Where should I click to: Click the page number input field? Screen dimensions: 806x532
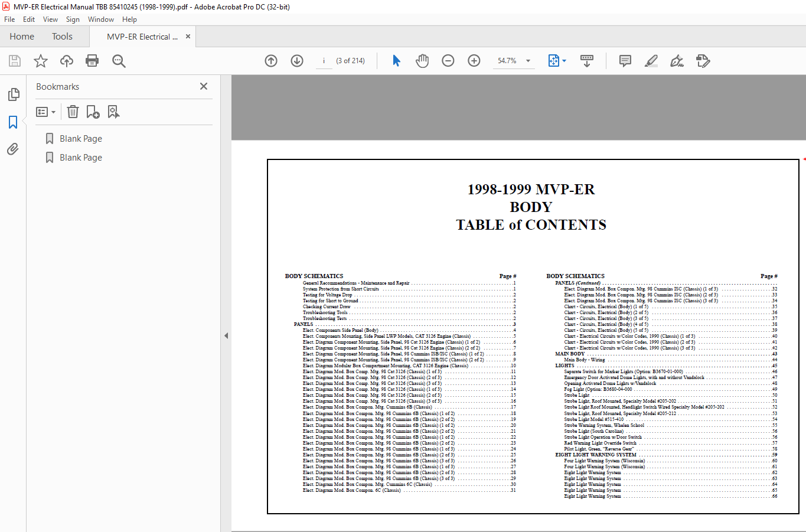324,61
